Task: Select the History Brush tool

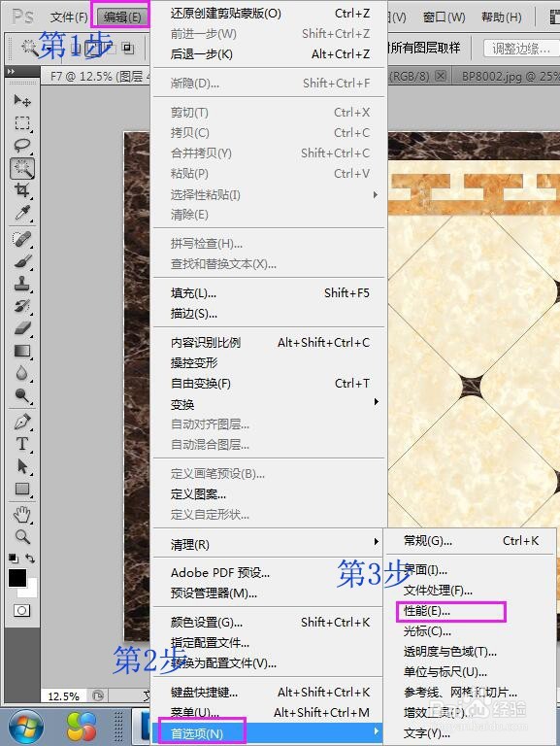Action: click(x=22, y=306)
